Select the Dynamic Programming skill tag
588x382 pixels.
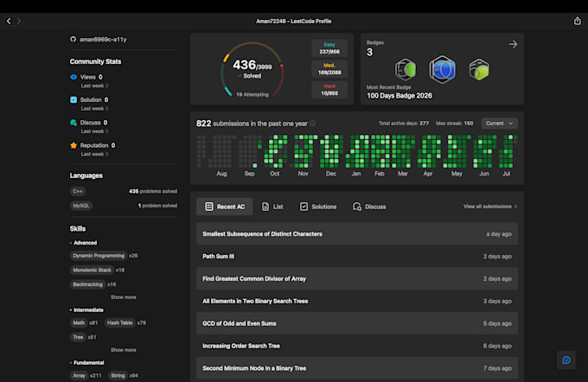click(x=99, y=256)
